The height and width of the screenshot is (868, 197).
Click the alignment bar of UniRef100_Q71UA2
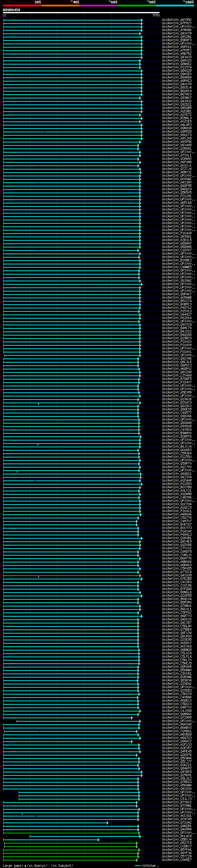pyautogui.click(x=56, y=822)
